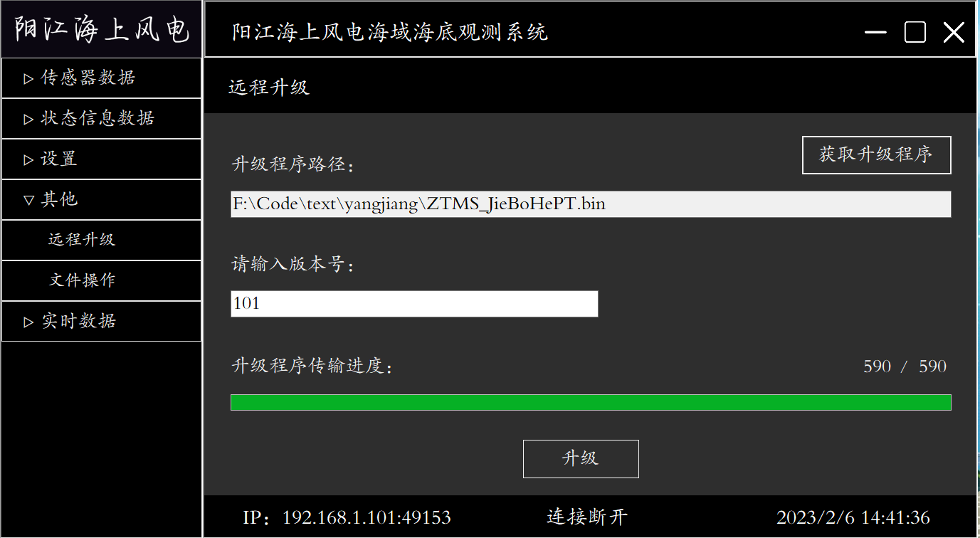Open the 远程升级 submenu item
The image size is (980, 538).
[x=101, y=240]
